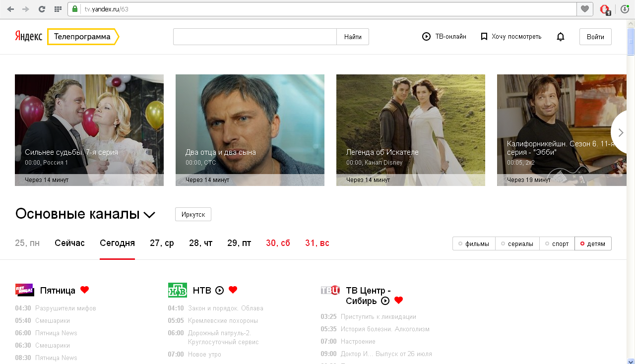The height and width of the screenshot is (364, 635).
Task: Toggle the фильмы filter
Action: (x=474, y=243)
